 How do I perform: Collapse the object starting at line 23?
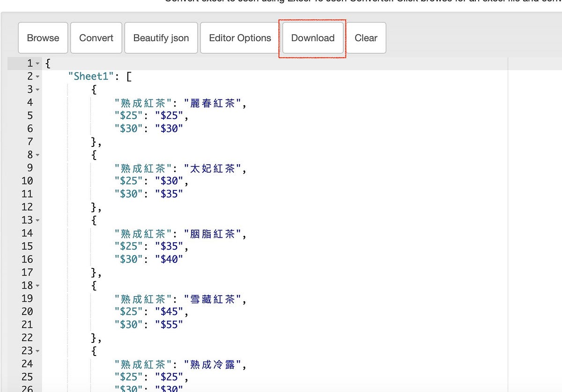click(37, 351)
